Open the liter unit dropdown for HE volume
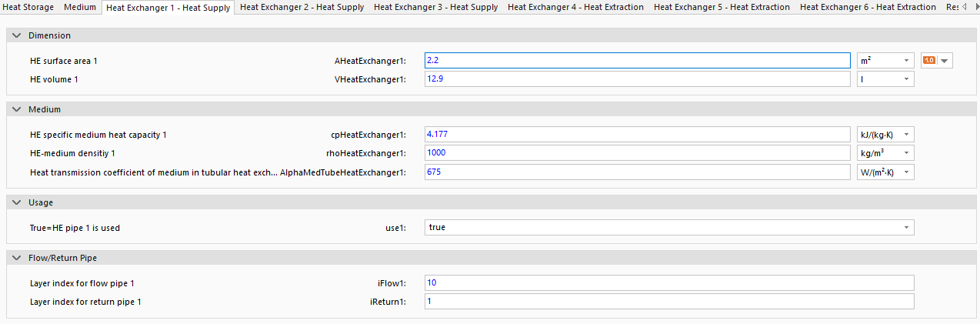The height and width of the screenshot is (324, 980). pos(885,79)
